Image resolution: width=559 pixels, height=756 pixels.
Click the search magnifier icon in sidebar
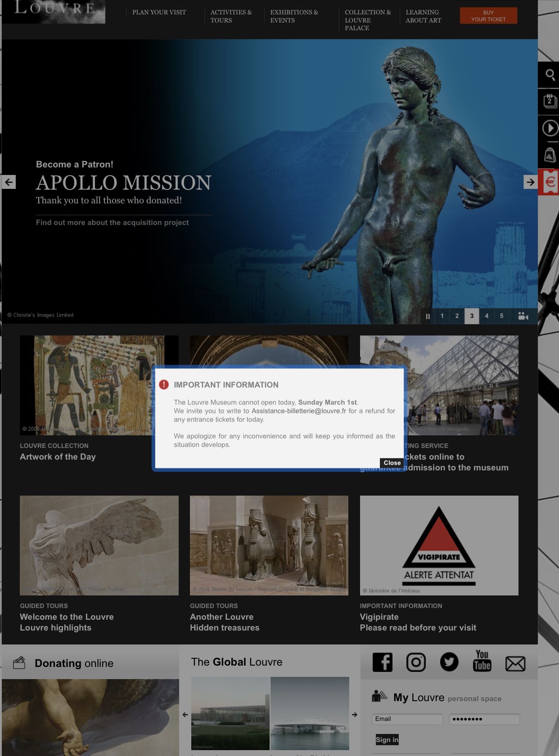[550, 75]
